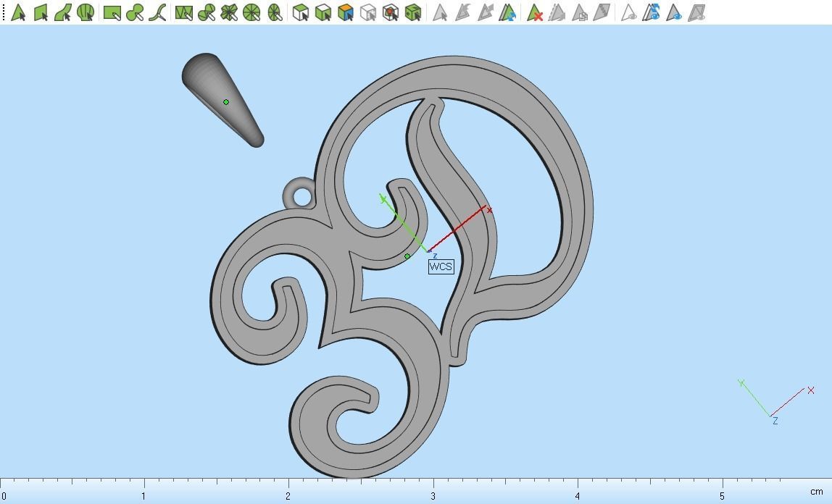Select the triangulated double-circle brush tool
Image resolution: width=832 pixels, height=504 pixels.
pos(207,12)
